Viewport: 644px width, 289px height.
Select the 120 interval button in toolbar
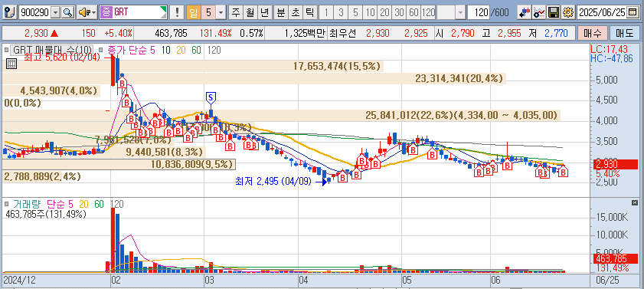pyautogui.click(x=428, y=12)
